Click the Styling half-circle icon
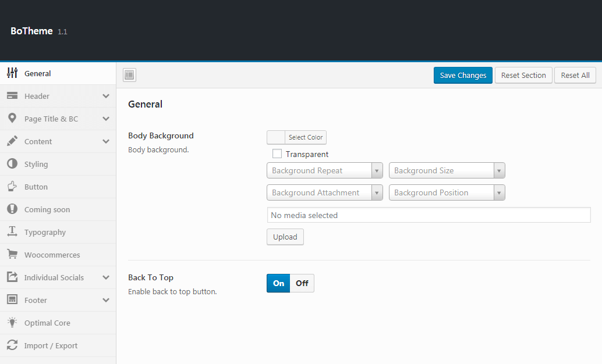The width and height of the screenshot is (602, 364). coord(12,164)
